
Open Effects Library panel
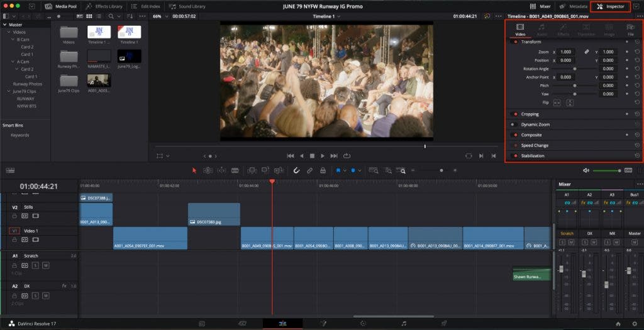pyautogui.click(x=104, y=6)
